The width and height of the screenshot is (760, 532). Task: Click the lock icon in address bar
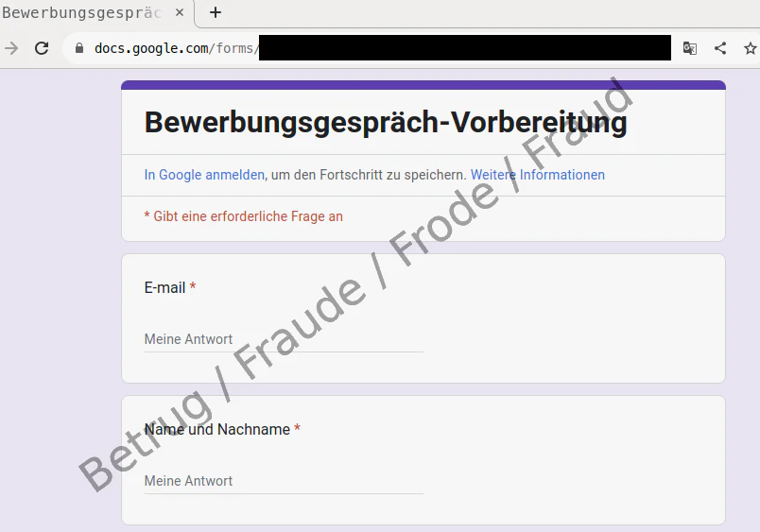pyautogui.click(x=79, y=48)
